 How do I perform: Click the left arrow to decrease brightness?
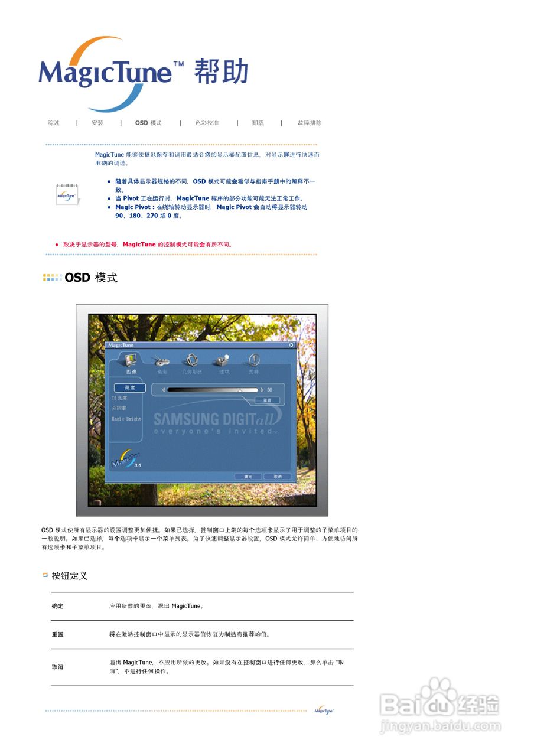click(x=164, y=389)
